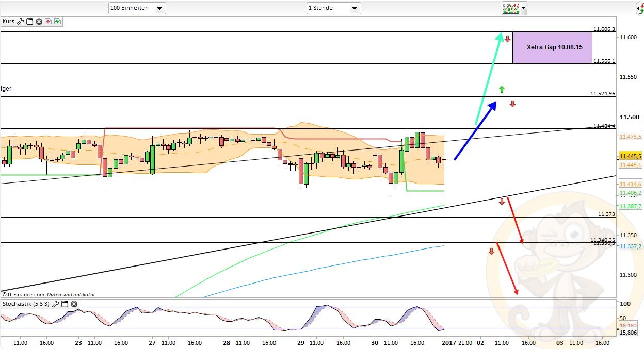Expand arrow next to indicator icon
Image resolution: width=644 pixels, height=349 pixels.
[x=524, y=8]
